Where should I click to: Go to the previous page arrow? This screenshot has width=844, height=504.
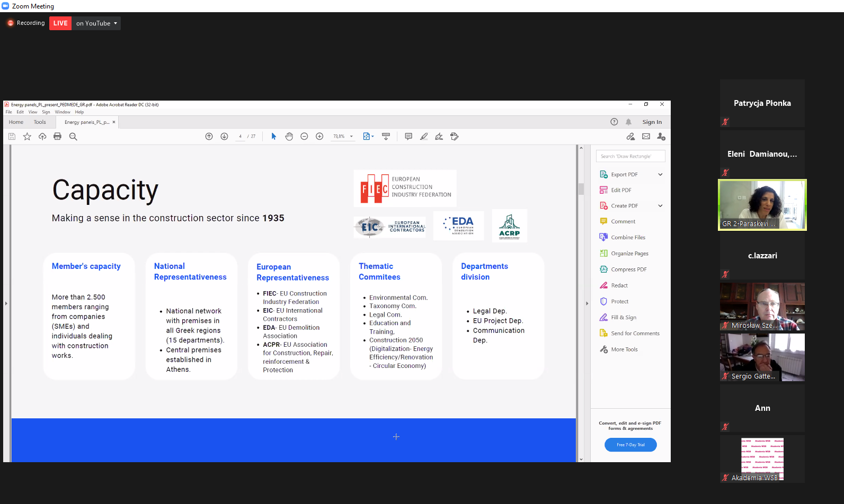coord(209,137)
